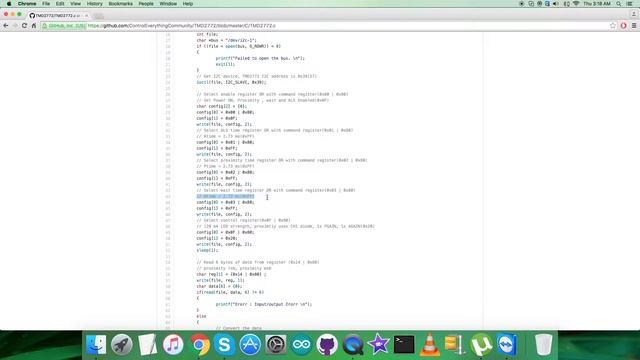Click the Chrome icon in the dock
This screenshot has height=360, width=640.
199,345
